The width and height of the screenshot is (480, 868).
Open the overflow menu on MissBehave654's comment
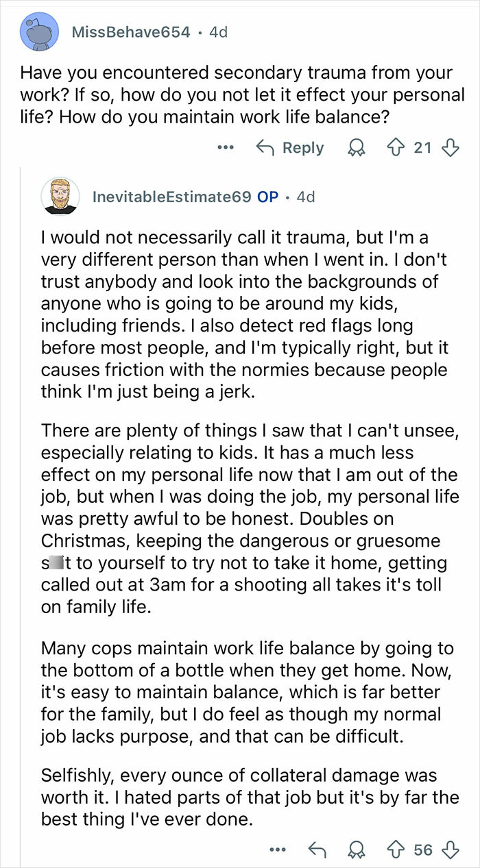(x=226, y=147)
